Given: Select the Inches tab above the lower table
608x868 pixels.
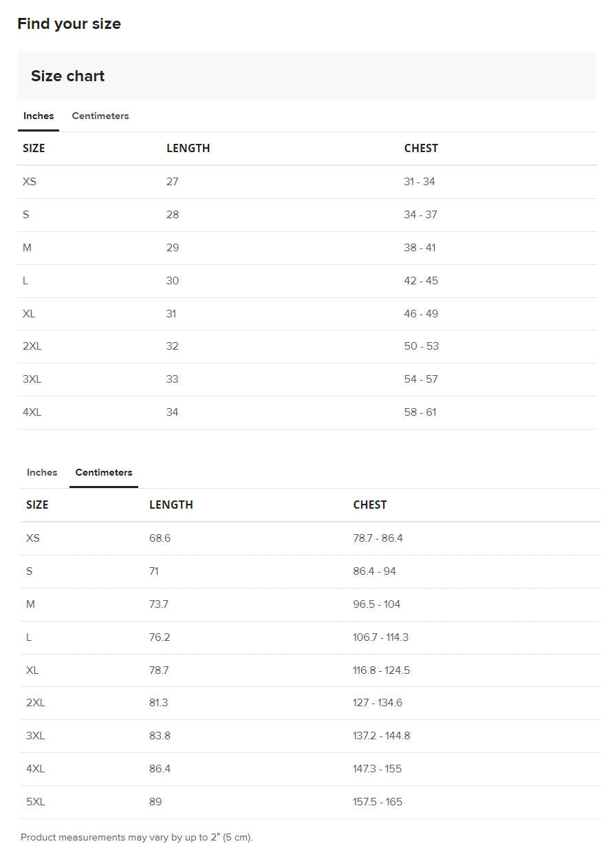Looking at the screenshot, I should coord(42,472).
